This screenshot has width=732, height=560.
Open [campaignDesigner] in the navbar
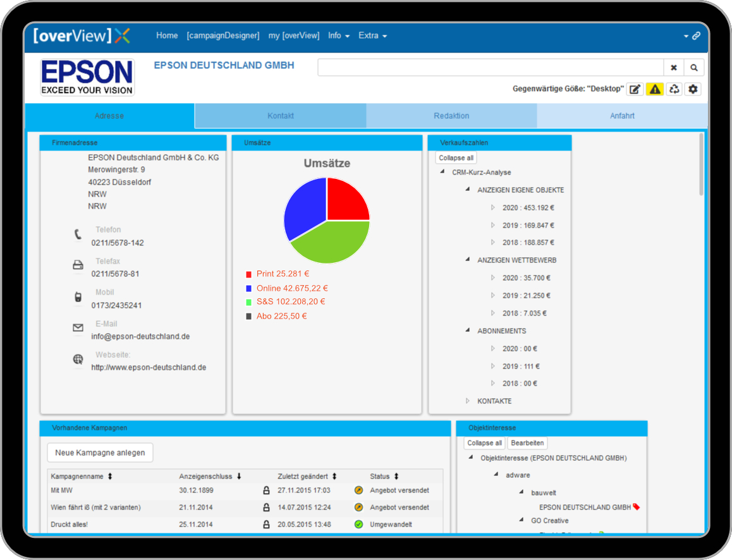point(223,35)
